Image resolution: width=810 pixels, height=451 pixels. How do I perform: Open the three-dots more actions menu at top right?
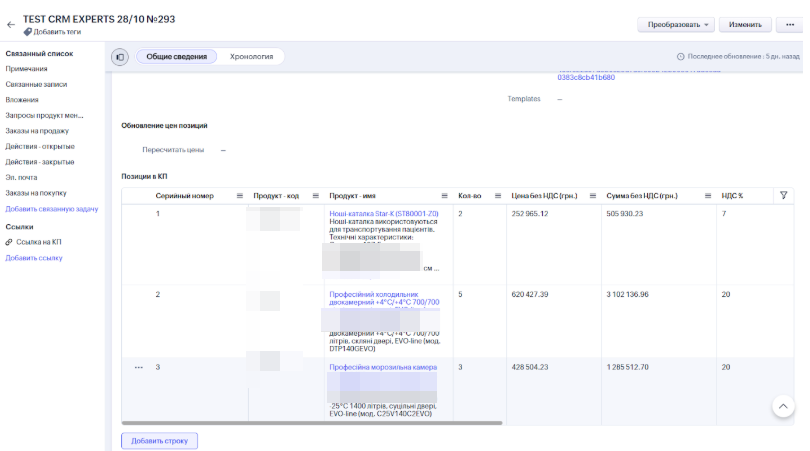tap(790, 25)
